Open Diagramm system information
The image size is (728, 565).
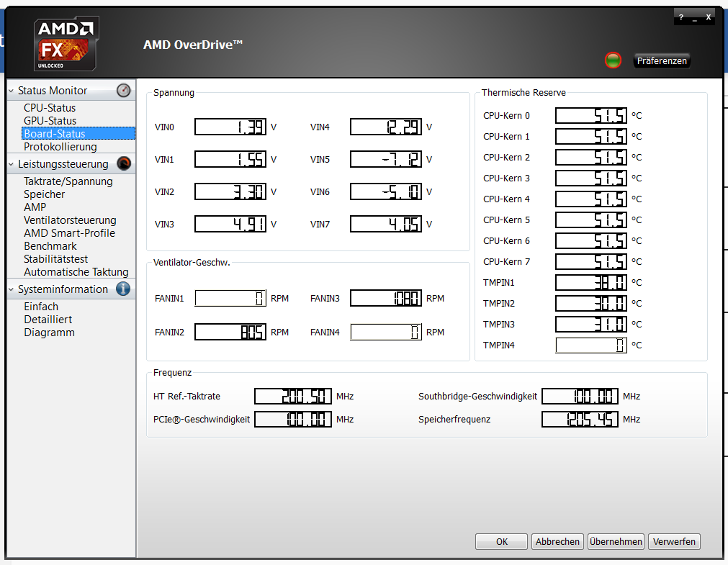(x=49, y=333)
